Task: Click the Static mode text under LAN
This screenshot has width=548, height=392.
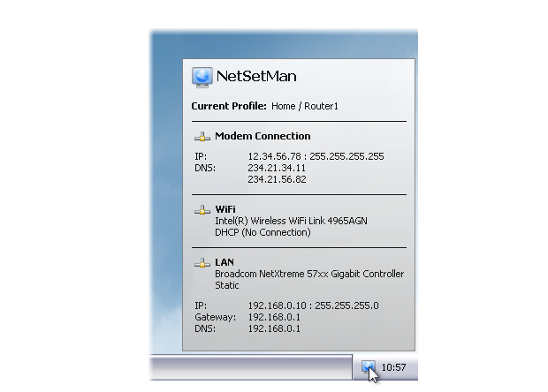Action: point(227,285)
